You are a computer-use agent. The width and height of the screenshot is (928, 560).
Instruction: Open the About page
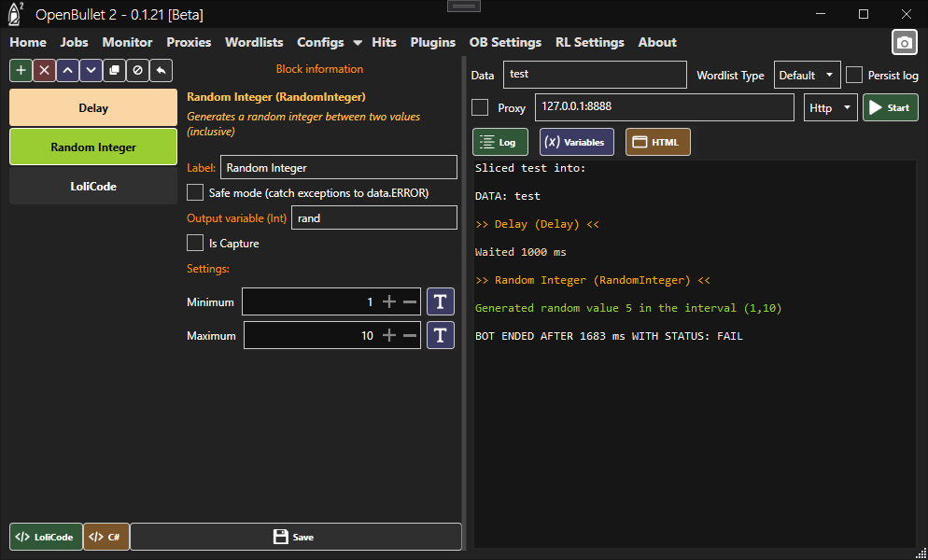pos(657,42)
